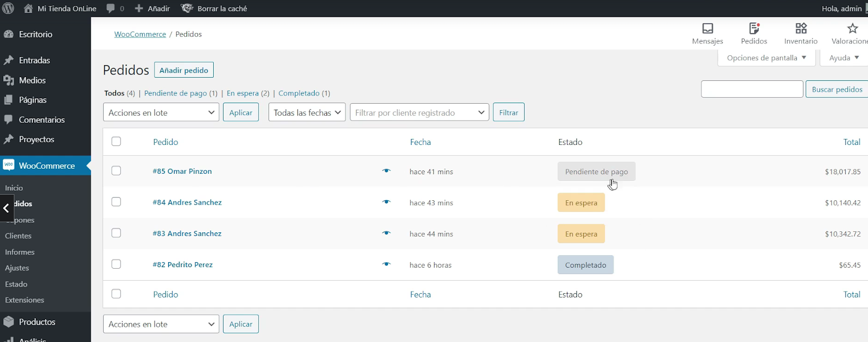Open the Valoraciones star icon
Image resolution: width=868 pixels, height=342 pixels.
852,28
